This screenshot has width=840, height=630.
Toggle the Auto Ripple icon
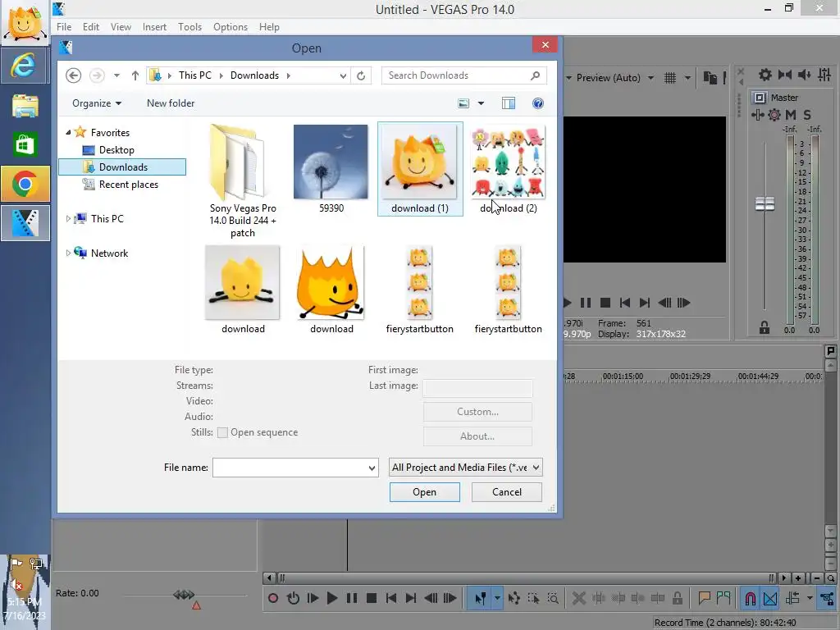coord(793,598)
